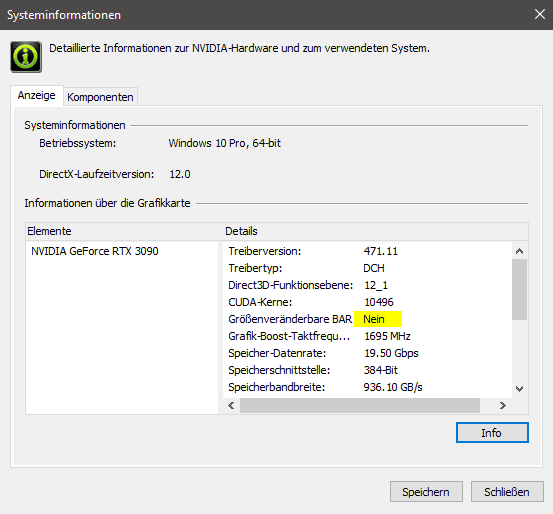Select the Anzeige tab
This screenshot has height=514, width=553.
(x=37, y=95)
